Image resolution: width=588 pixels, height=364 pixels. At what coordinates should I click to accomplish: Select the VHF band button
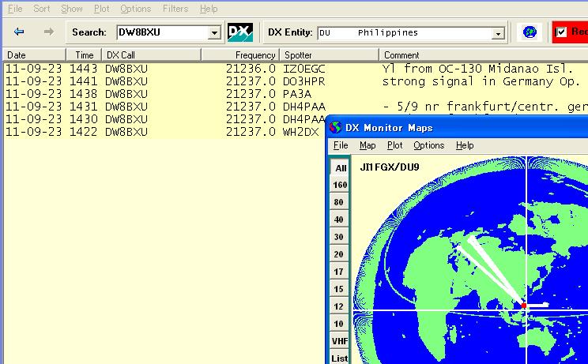point(340,341)
